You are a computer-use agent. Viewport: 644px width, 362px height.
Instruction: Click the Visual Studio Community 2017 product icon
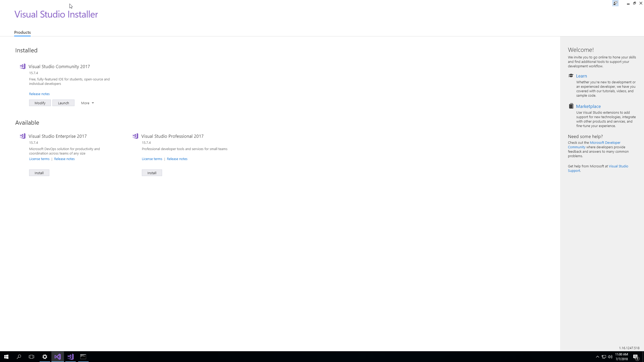tap(22, 66)
